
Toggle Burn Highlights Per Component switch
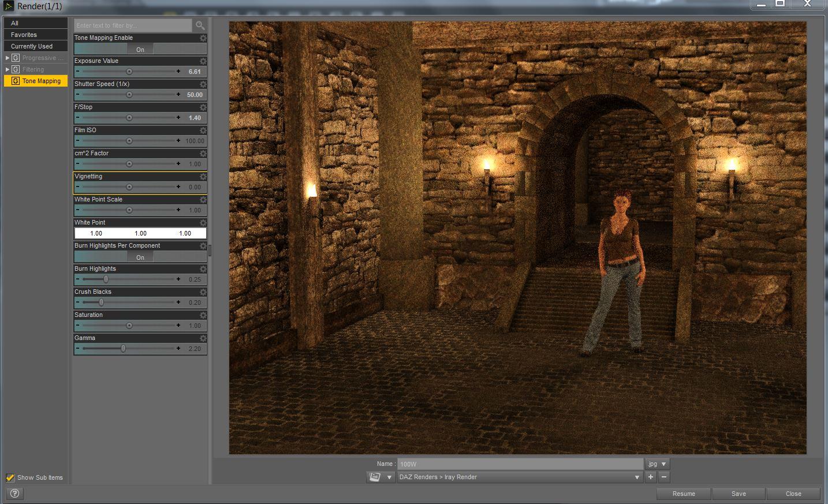click(140, 257)
